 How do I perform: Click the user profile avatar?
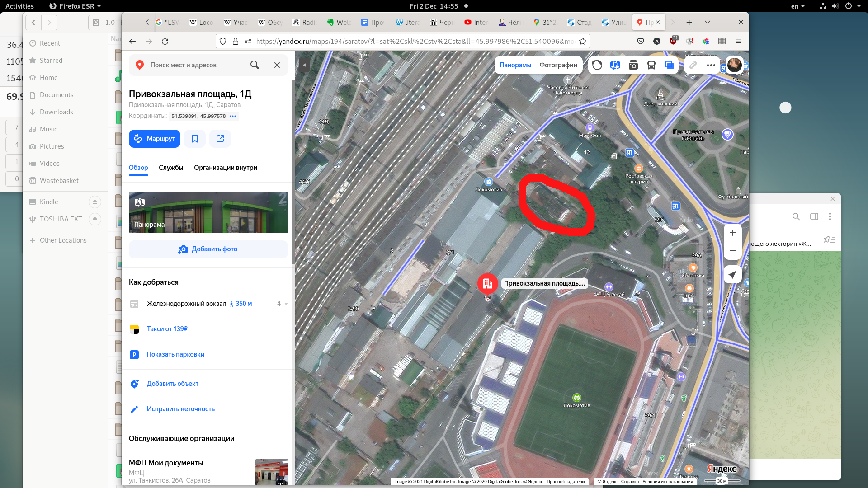(735, 65)
